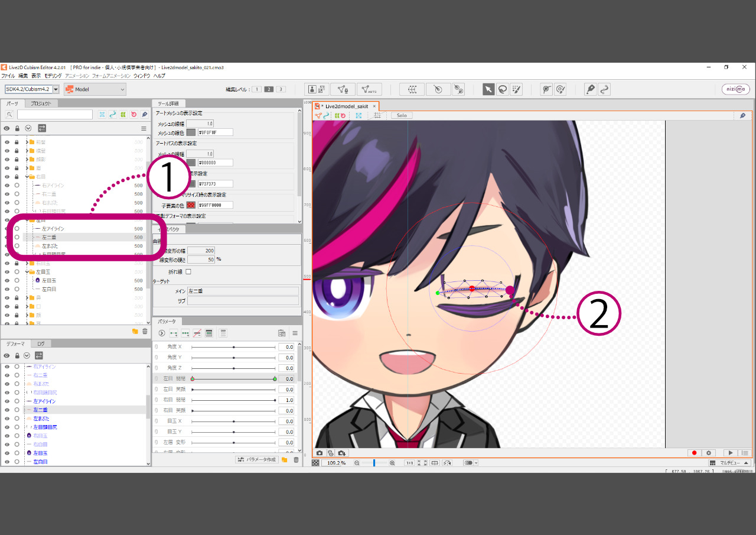Hide 左アイライン in deformer panel
The height and width of the screenshot is (535, 756).
pos(7,401)
